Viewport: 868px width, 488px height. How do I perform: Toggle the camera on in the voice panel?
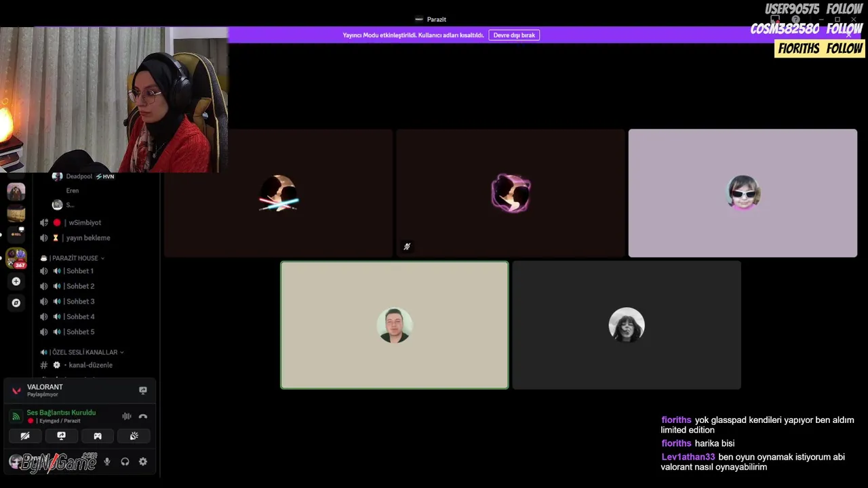point(25,436)
